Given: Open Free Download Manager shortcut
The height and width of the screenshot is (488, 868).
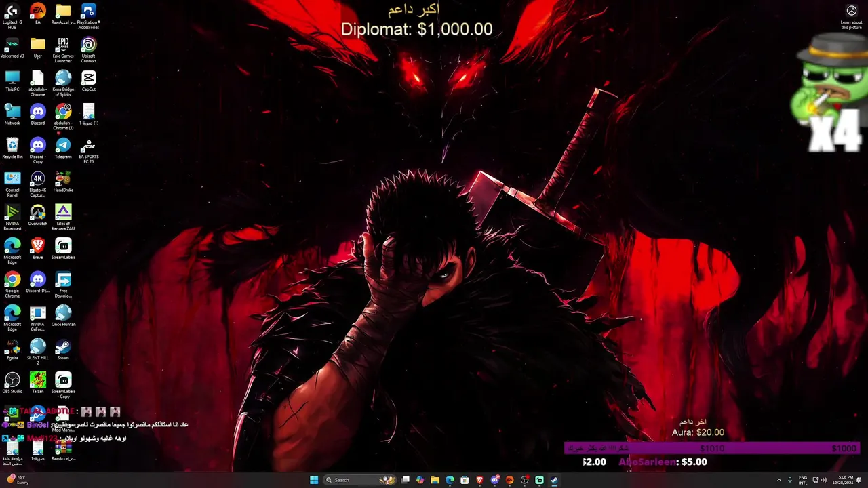Looking at the screenshot, I should 63,285.
